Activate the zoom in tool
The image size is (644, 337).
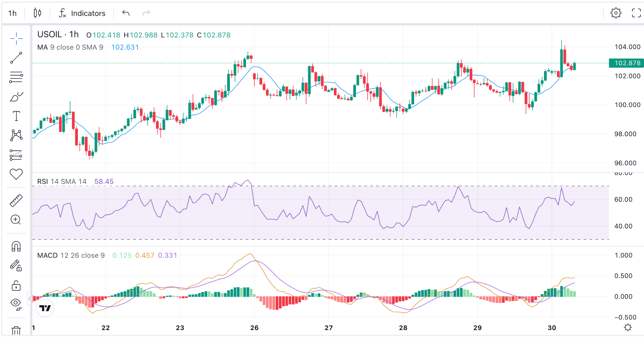coord(16,220)
